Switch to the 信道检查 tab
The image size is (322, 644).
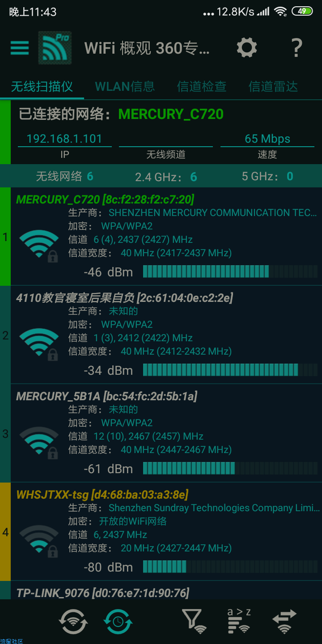[202, 86]
